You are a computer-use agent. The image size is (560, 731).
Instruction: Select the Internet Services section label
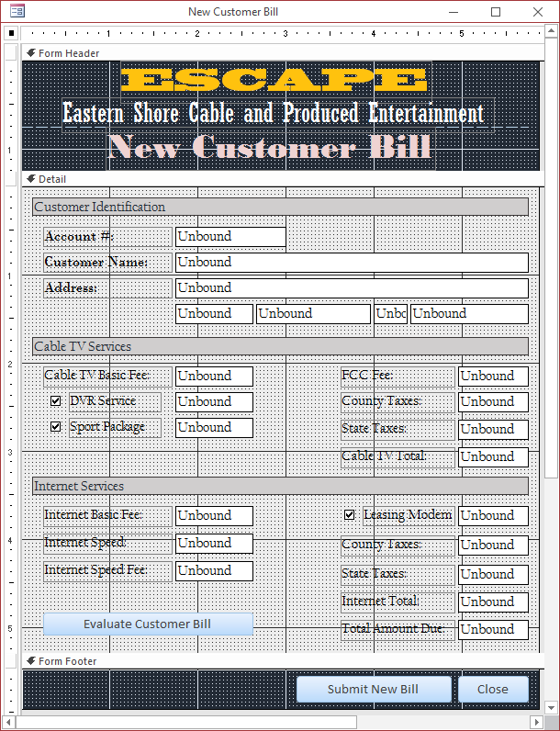(x=281, y=486)
